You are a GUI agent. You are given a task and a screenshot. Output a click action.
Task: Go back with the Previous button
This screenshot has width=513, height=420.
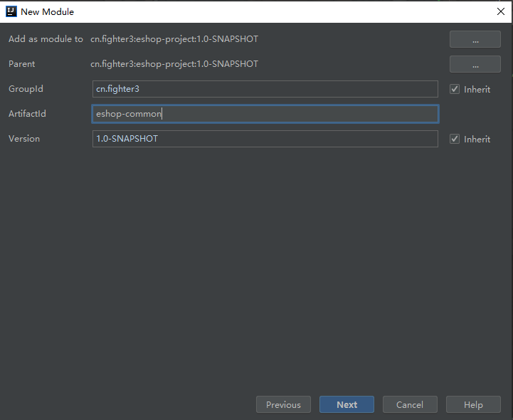[x=283, y=404]
